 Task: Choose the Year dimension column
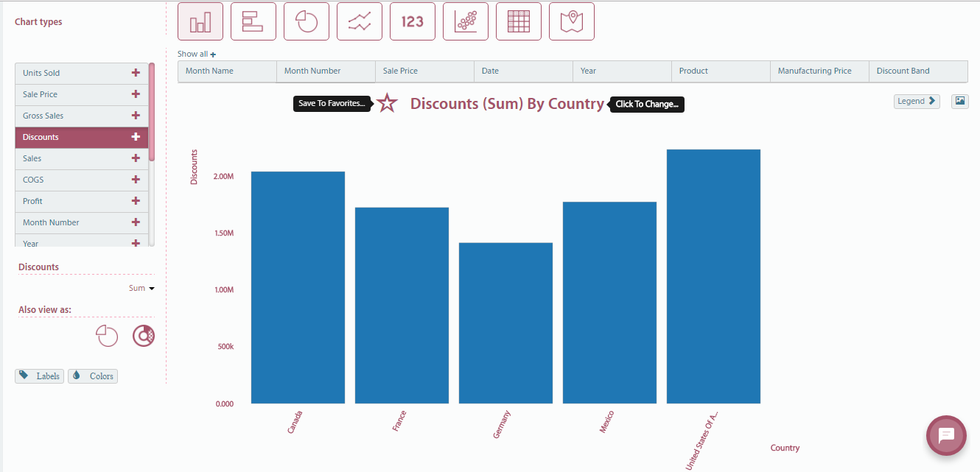(622, 71)
